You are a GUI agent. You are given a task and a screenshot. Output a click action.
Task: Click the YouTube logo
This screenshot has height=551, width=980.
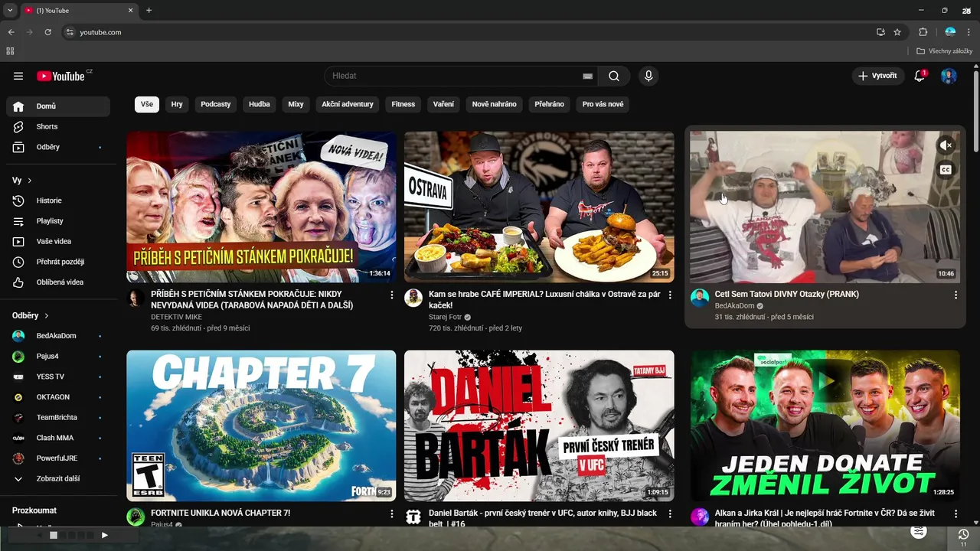(x=60, y=76)
